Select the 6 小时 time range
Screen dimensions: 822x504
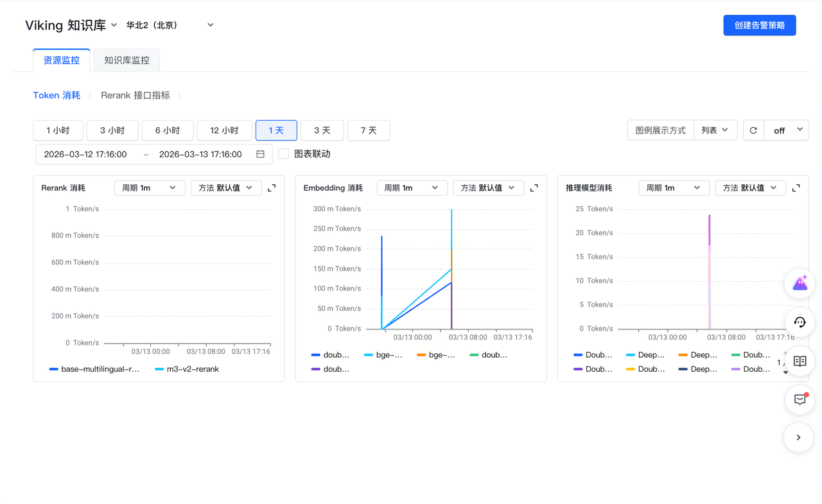[x=168, y=130]
